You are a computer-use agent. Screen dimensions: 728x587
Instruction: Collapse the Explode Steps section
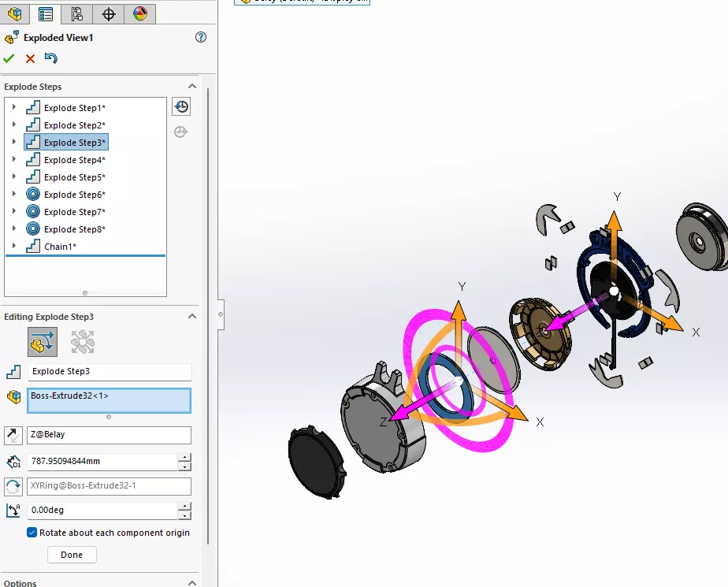point(191,87)
